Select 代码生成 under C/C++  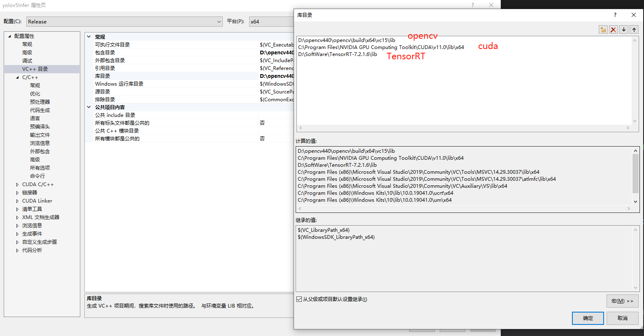[x=40, y=110]
